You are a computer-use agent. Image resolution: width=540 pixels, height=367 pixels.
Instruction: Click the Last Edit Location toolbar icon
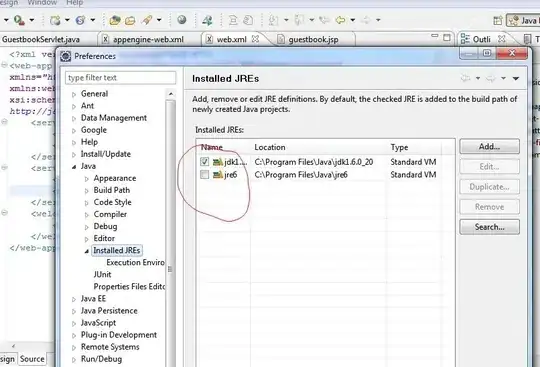324,20
